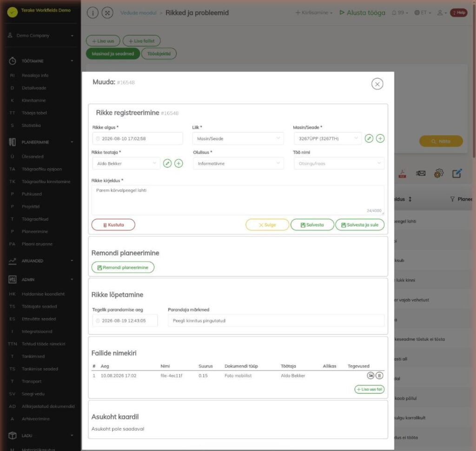This screenshot has width=476, height=451.
Task: Click the pencil icon next to Masin/Seade field
Action: point(369,138)
